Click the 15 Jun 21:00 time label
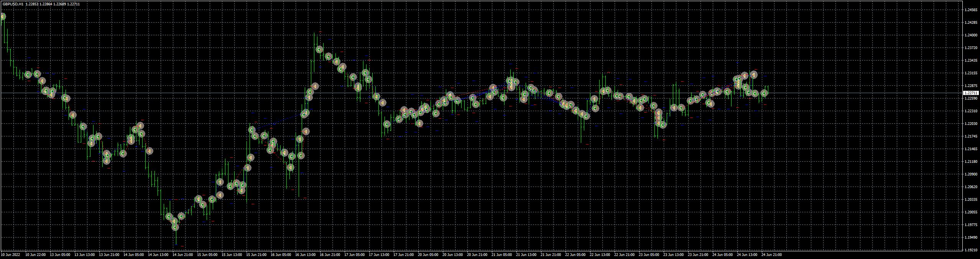Image resolution: width=980 pixels, height=259 pixels. pos(257,255)
